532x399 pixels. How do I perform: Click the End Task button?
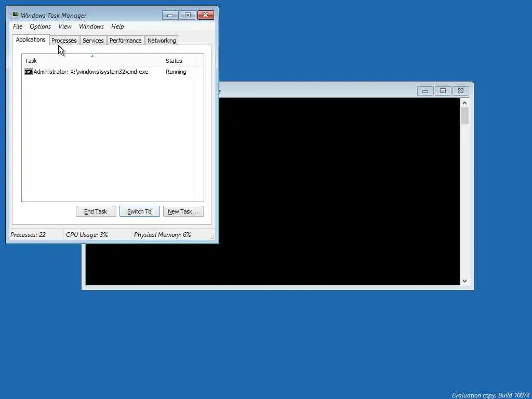point(96,211)
